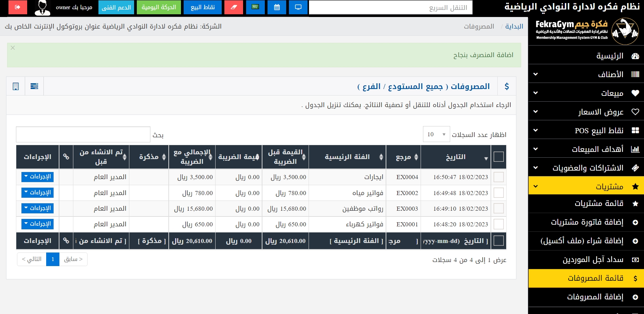Open the calendar icon in the top bar
This screenshot has height=314, width=644.
(x=277, y=7)
